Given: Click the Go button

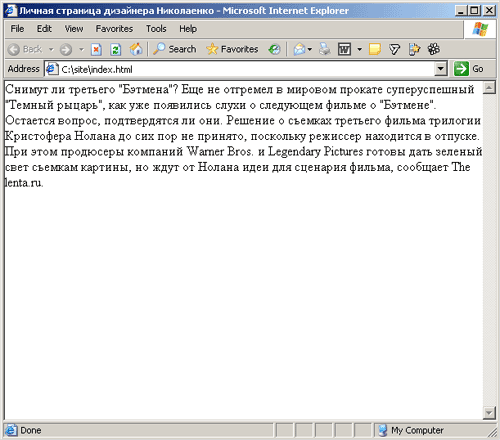Looking at the screenshot, I should click(468, 69).
